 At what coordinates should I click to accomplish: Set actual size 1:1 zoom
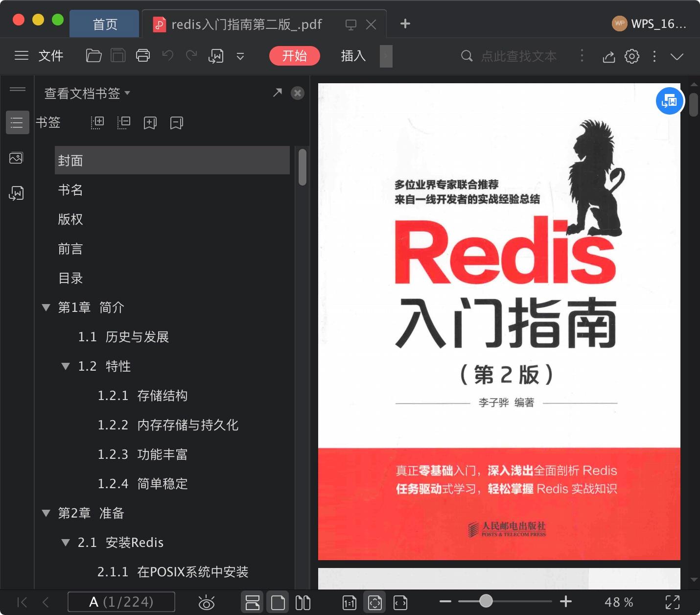pos(350,603)
